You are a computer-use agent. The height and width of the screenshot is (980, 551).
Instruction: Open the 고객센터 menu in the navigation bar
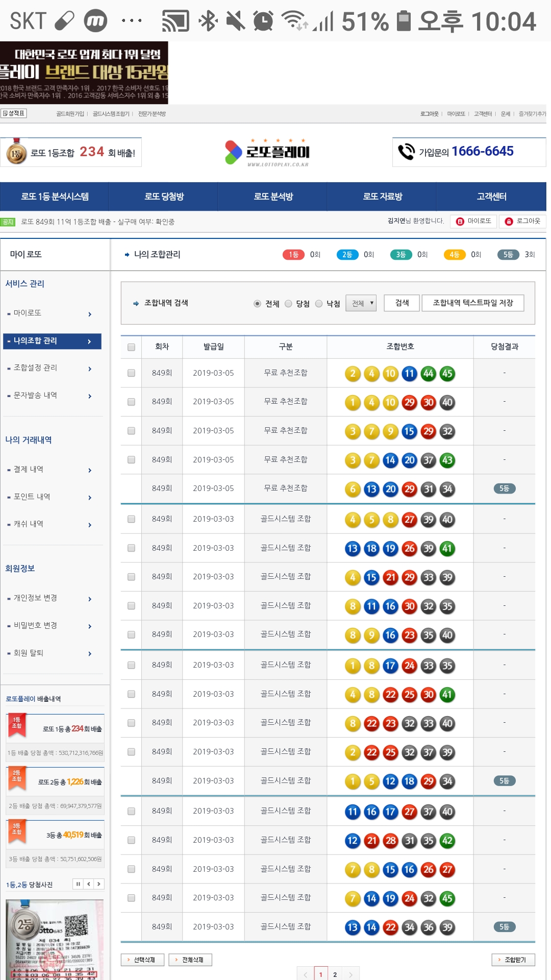(x=491, y=197)
